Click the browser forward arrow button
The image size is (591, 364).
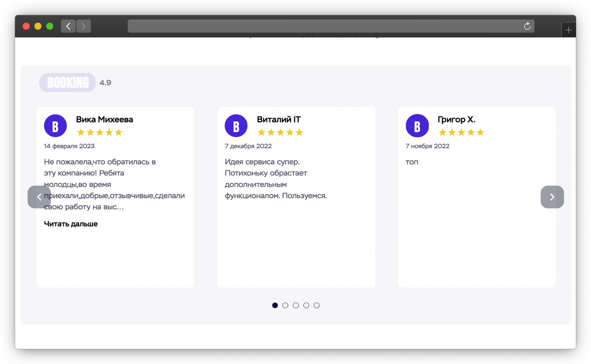coord(83,26)
